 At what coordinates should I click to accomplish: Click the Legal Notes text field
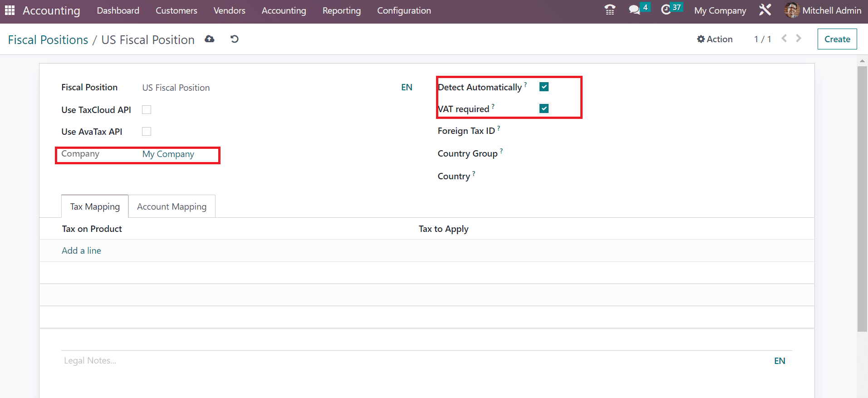[415, 361]
